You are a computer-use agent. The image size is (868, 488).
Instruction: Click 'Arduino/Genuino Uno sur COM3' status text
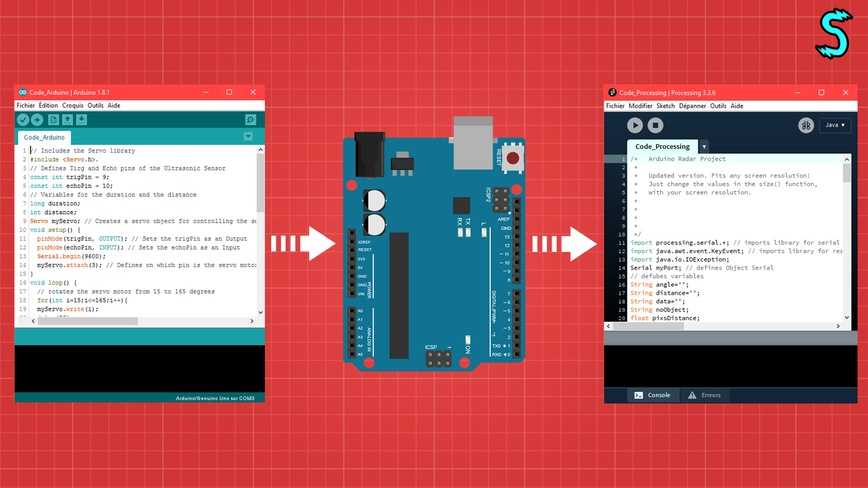215,399
